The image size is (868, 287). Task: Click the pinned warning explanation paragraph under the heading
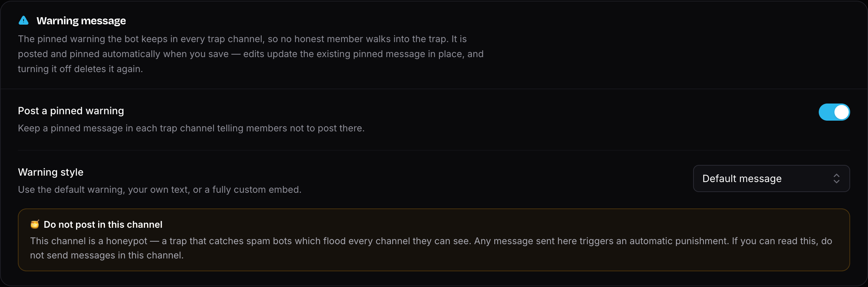(251, 54)
